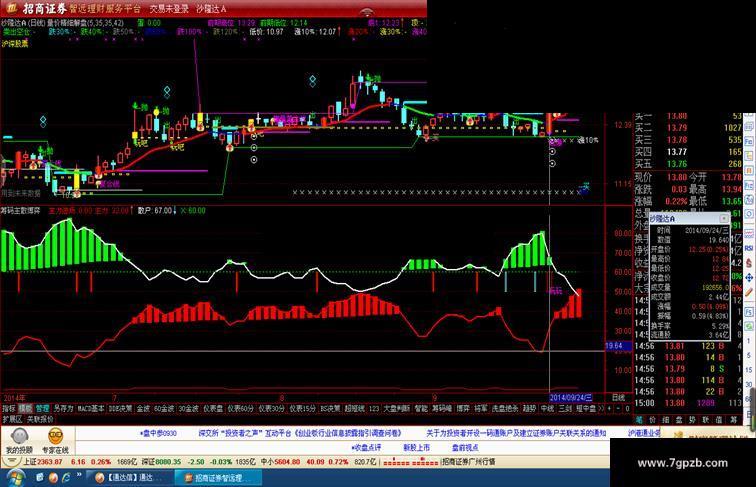Image resolution: width=756 pixels, height=487 pixels.
Task: Switch to 15-minute period in sidebar
Action: pyautogui.click(x=749, y=370)
